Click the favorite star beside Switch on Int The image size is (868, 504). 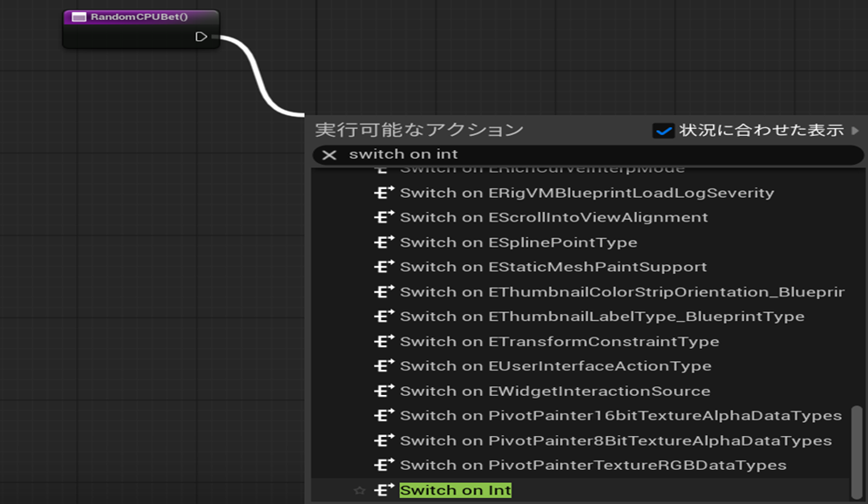pos(359,491)
